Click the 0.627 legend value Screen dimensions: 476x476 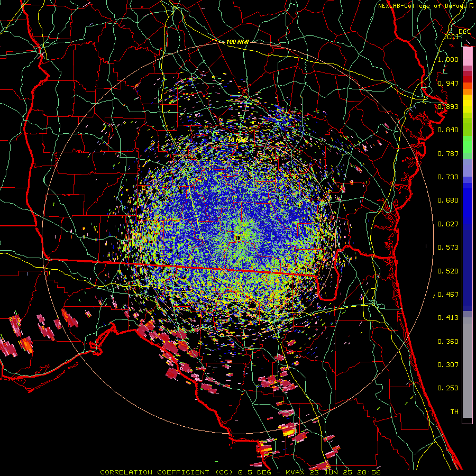coord(448,224)
